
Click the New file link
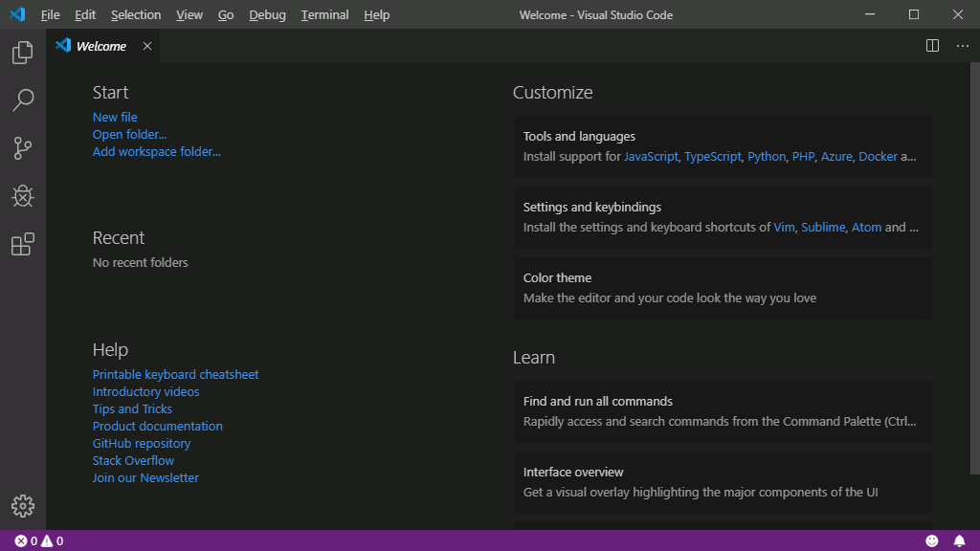(115, 117)
